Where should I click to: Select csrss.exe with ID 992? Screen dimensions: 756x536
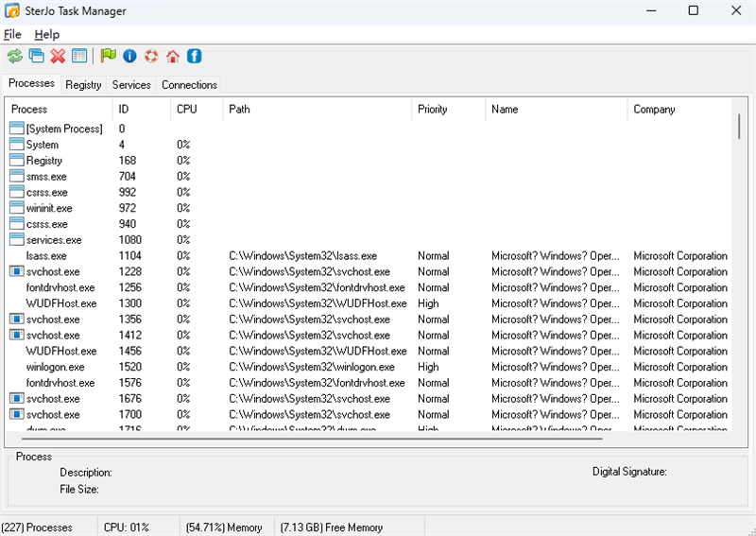369,192
